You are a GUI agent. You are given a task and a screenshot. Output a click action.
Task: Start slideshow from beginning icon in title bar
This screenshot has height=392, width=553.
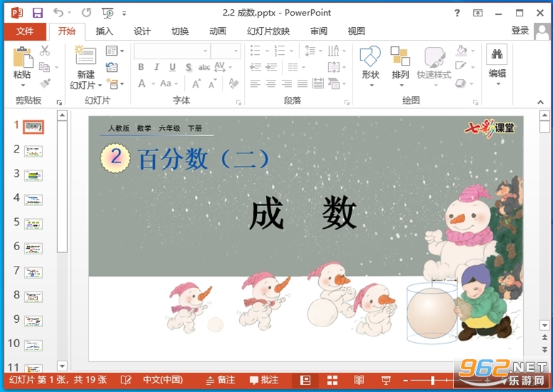coord(108,13)
